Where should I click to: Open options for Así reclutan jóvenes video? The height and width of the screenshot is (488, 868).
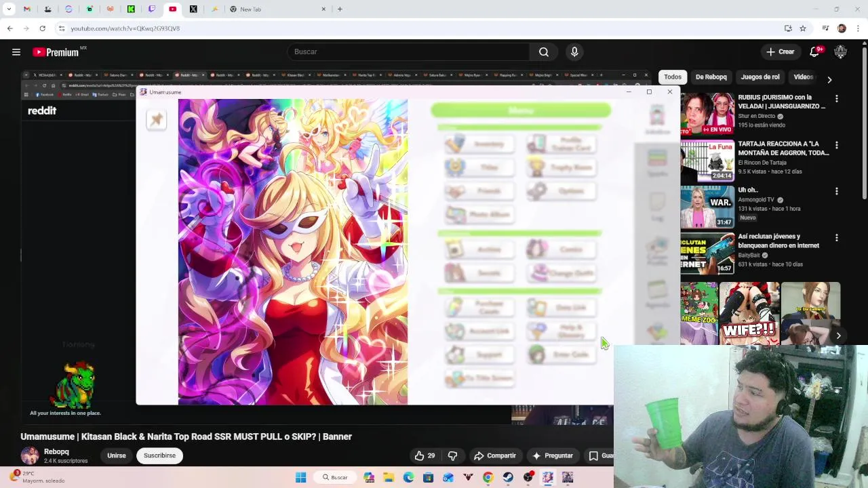pyautogui.click(x=837, y=238)
